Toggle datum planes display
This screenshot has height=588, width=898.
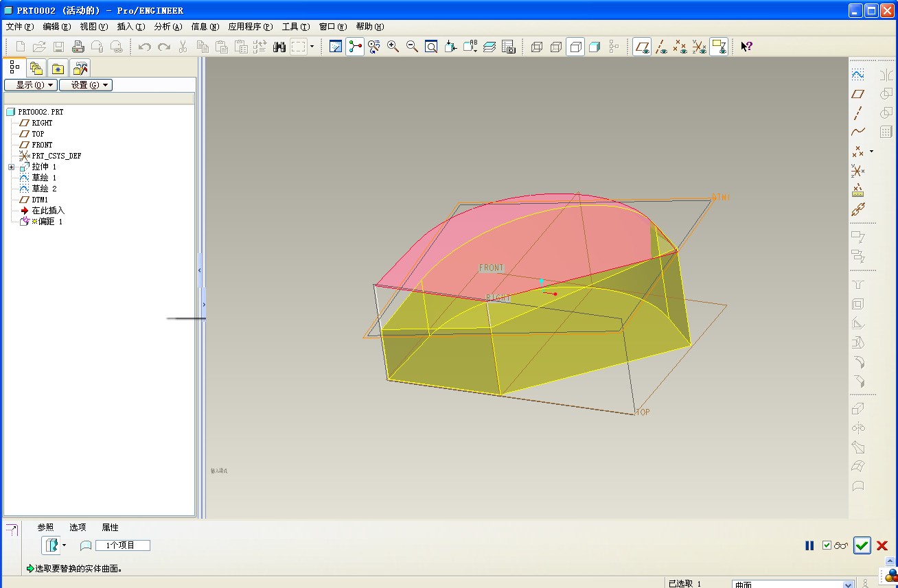tap(642, 47)
